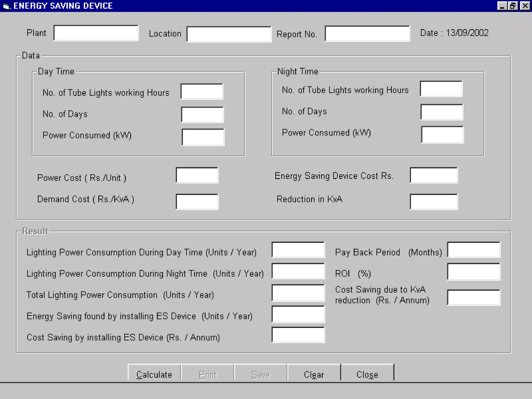Click the application icon in title bar
This screenshot has width=532, height=399.
point(6,6)
